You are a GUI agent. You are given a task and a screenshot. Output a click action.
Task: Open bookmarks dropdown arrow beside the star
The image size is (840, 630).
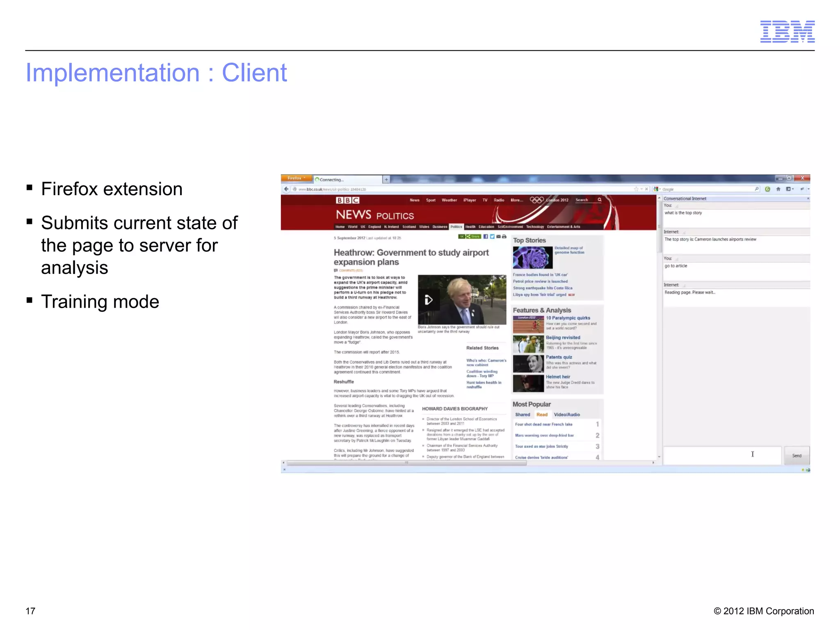(641, 189)
